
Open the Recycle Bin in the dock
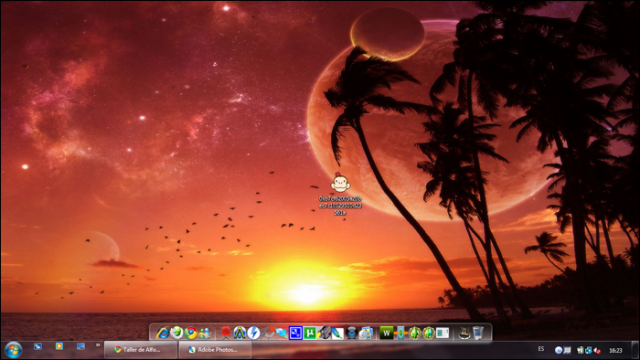(x=478, y=333)
